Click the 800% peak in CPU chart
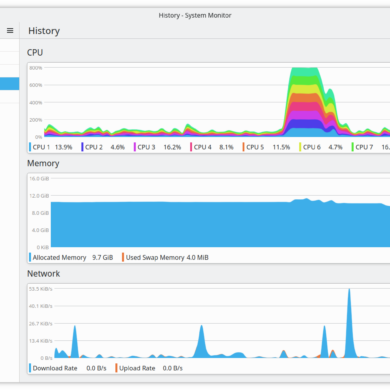The image size is (390, 390). 305,72
